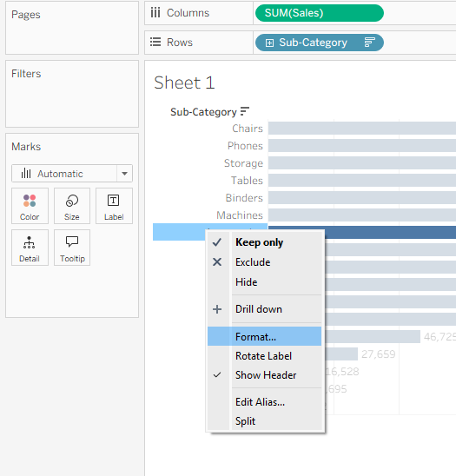
Task: Click the Sheet 1 title
Action: click(x=184, y=83)
